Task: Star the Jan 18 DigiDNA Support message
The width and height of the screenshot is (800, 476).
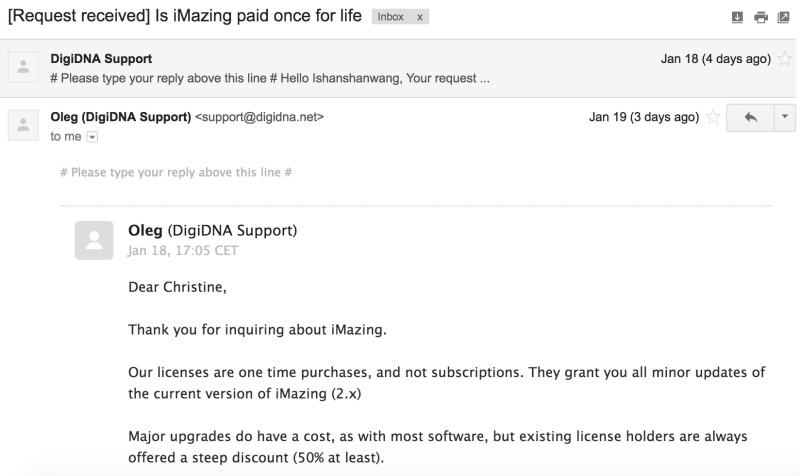Action: point(785,59)
